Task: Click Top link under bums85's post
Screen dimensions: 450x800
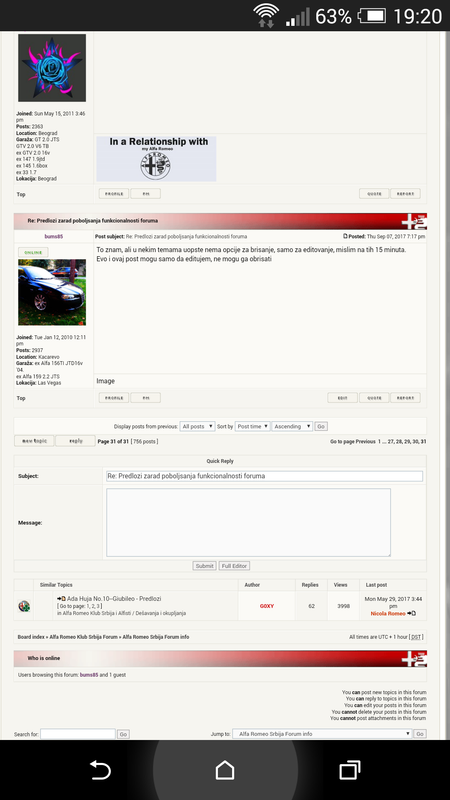Action: click(x=21, y=398)
